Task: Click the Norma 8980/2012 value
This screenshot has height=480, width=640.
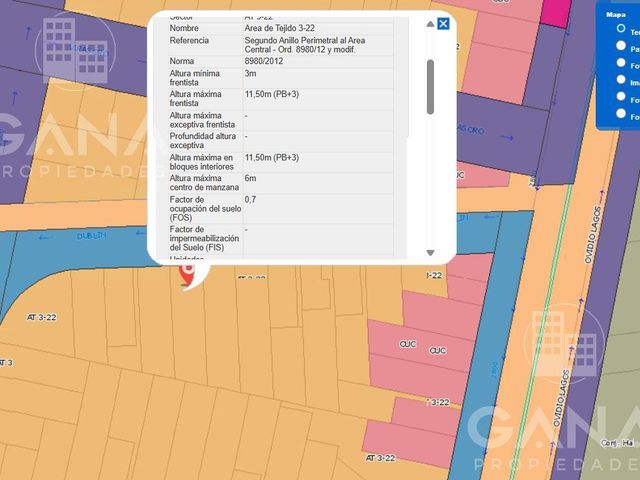Action: click(264, 61)
